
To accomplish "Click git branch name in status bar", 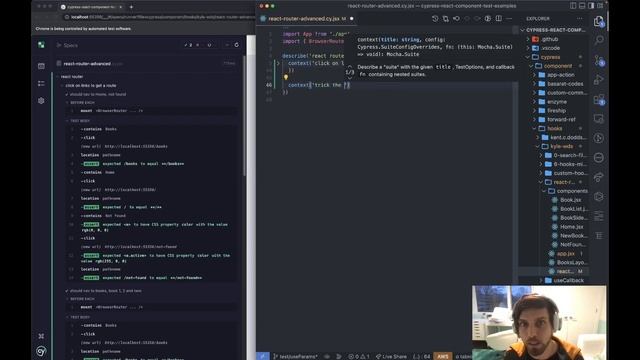I will (x=295, y=356).
